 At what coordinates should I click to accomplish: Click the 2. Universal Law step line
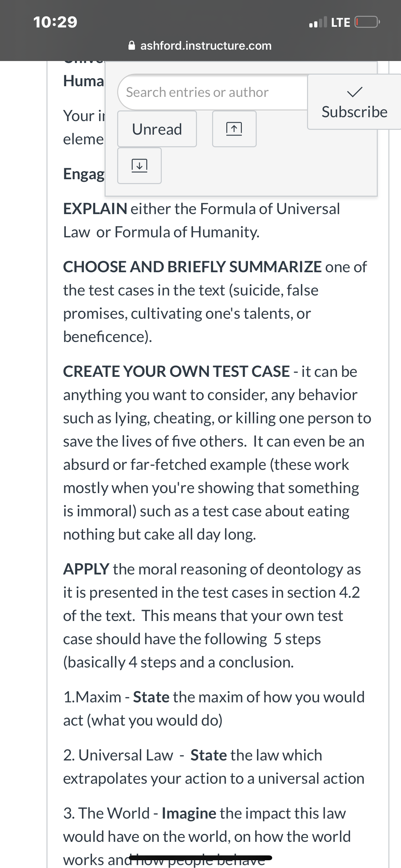[214, 767]
